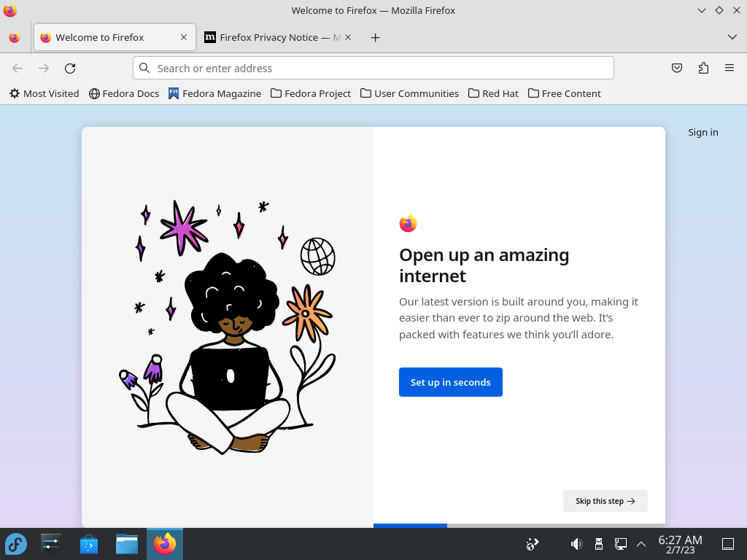Click the Set up in seconds button
This screenshot has width=747, height=560.
[451, 382]
